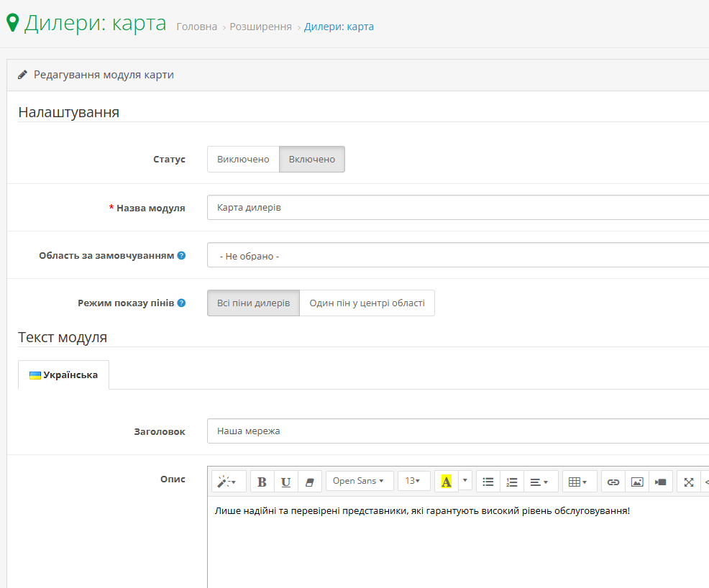Open the insert table dropdown
The width and height of the screenshot is (709, 588).
point(580,482)
